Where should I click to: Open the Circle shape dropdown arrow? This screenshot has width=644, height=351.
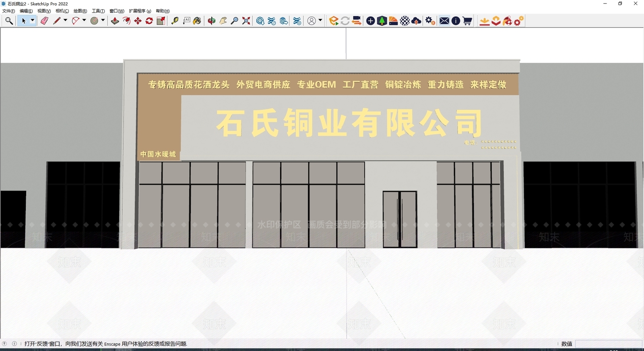pyautogui.click(x=103, y=21)
